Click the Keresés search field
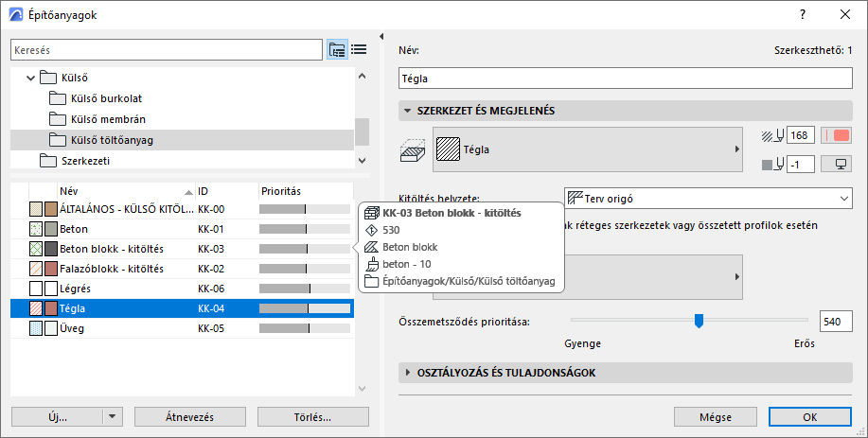Screen dimensions: 868x438 (x=167, y=49)
